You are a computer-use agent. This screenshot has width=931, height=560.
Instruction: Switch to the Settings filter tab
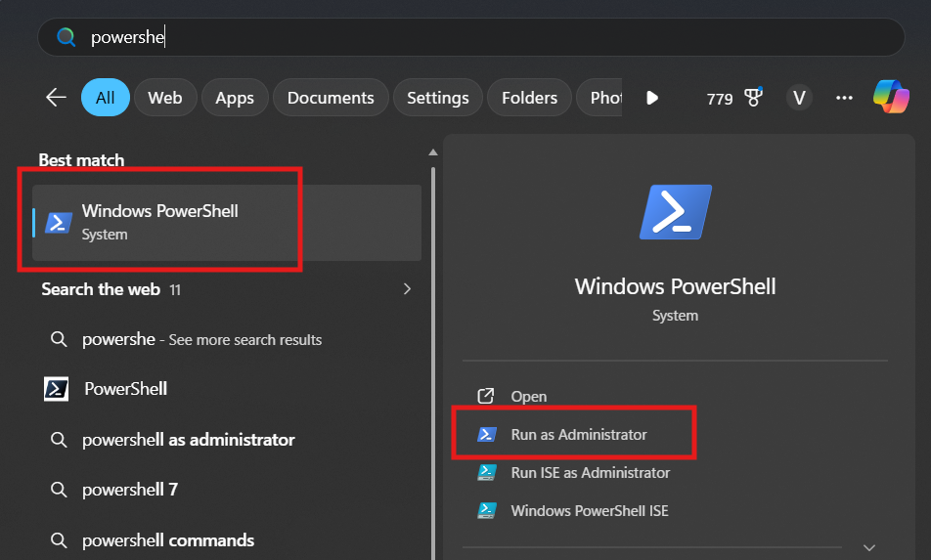coord(437,98)
